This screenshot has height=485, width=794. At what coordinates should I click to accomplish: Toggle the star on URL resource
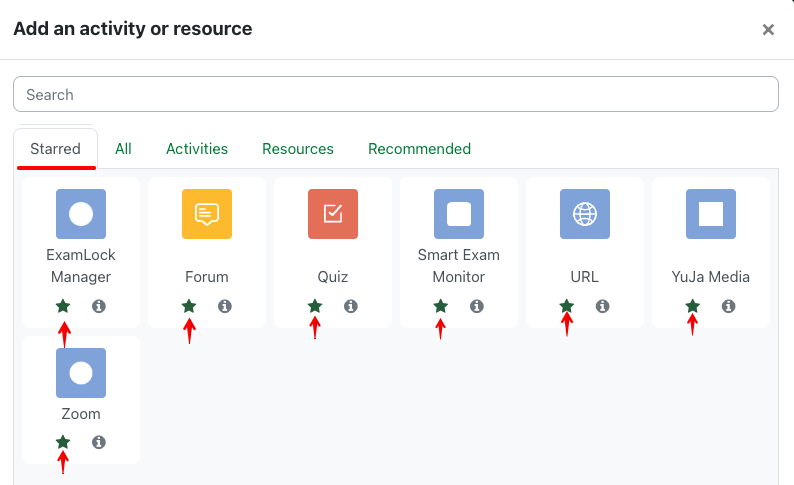tap(567, 306)
